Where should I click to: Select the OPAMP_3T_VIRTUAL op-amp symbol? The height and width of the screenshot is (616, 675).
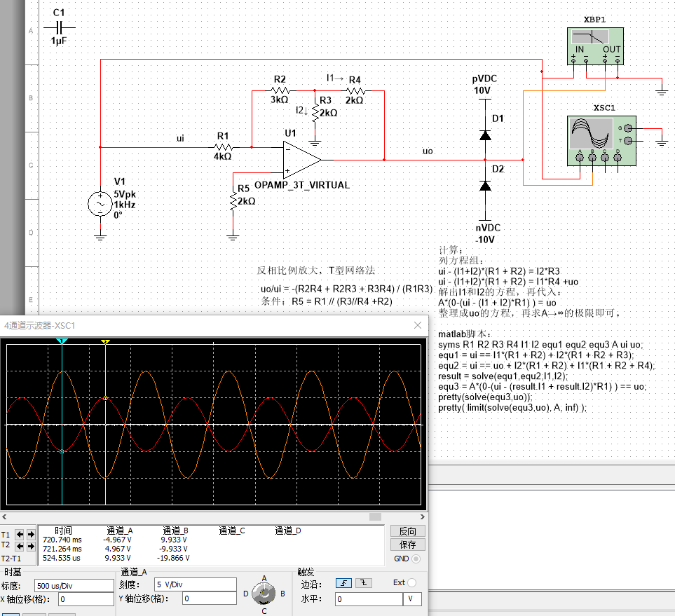point(300,159)
